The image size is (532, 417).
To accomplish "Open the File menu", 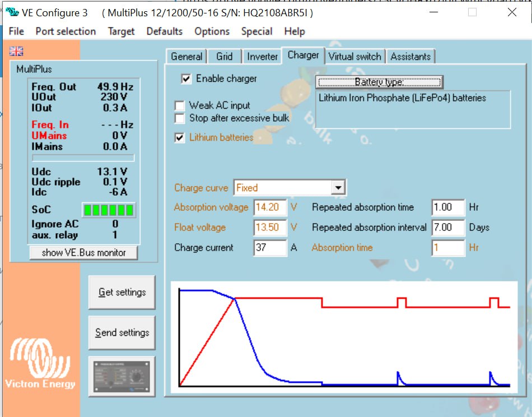I will pos(16,31).
